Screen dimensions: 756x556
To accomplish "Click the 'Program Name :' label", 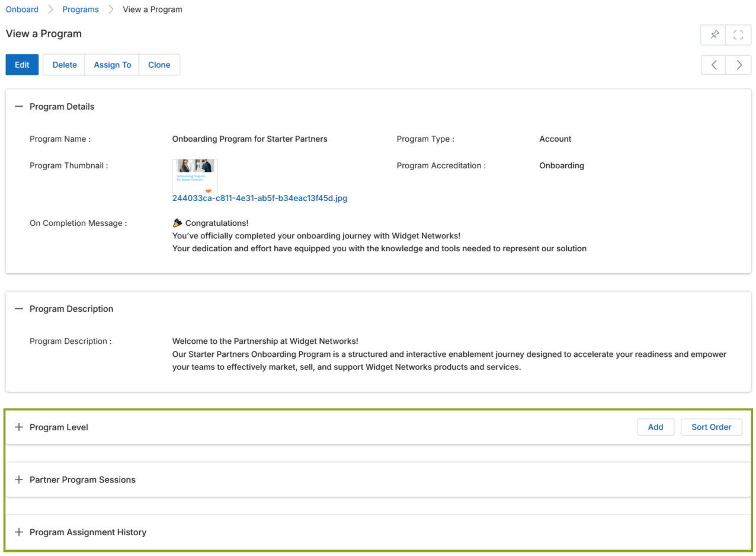I will click(60, 139).
